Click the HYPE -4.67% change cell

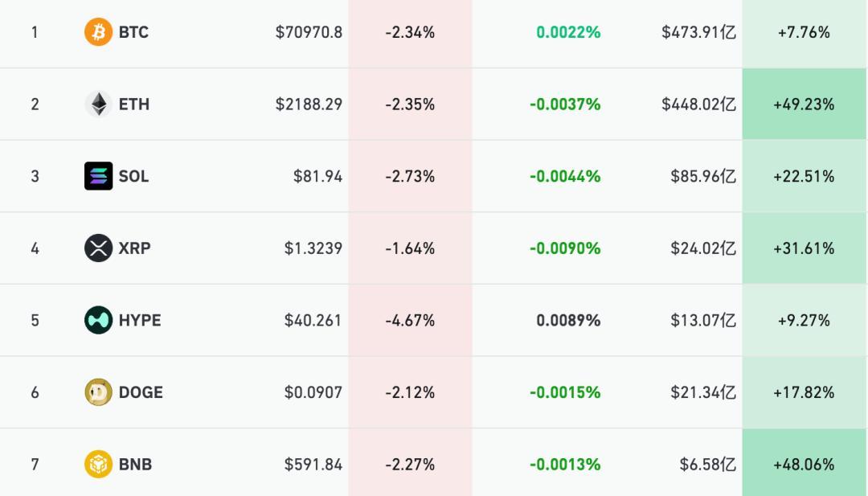410,320
